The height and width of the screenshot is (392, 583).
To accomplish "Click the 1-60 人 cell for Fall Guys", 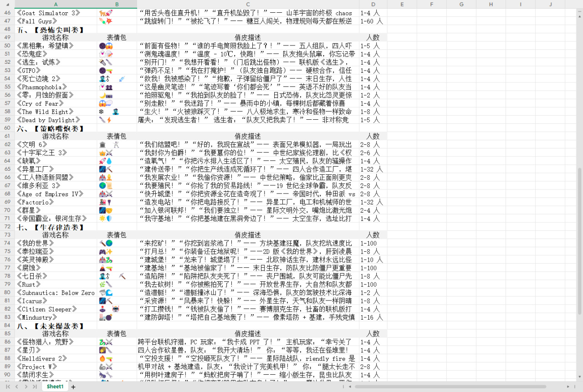I will coord(373,21).
